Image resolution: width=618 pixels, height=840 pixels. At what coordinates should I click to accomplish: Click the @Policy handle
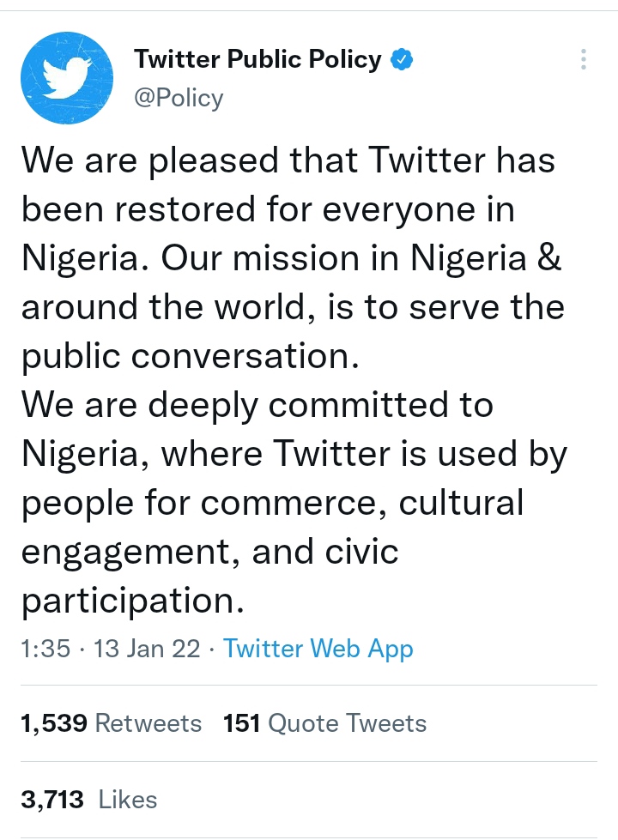coord(179,98)
